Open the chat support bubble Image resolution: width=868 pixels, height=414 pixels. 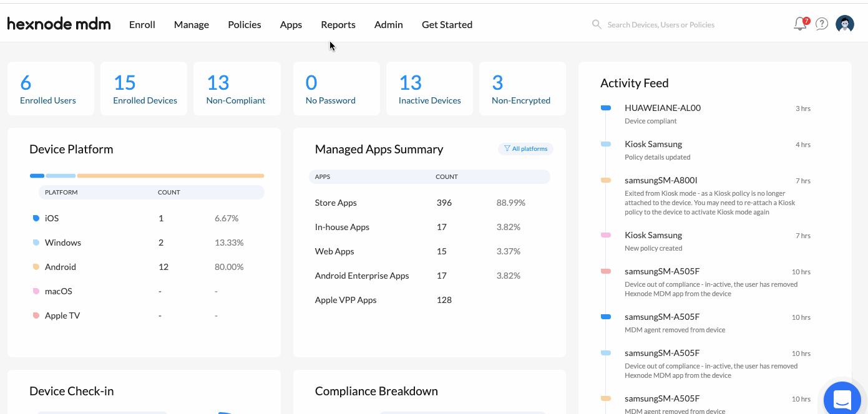click(842, 398)
